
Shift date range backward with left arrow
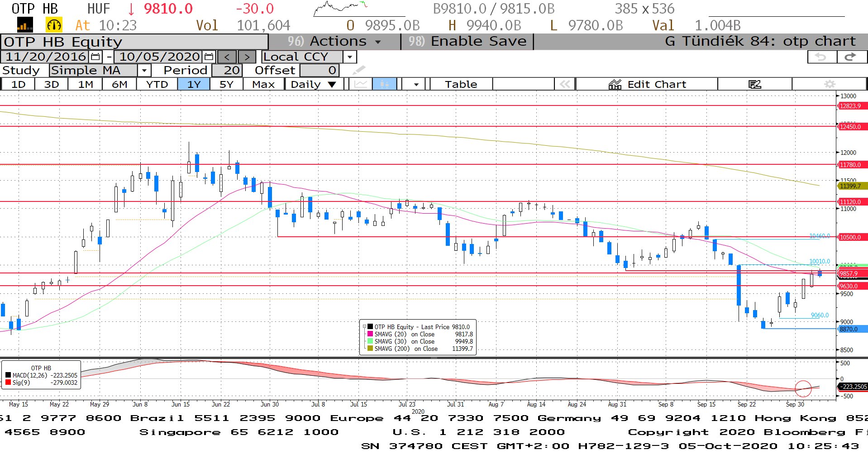point(227,57)
